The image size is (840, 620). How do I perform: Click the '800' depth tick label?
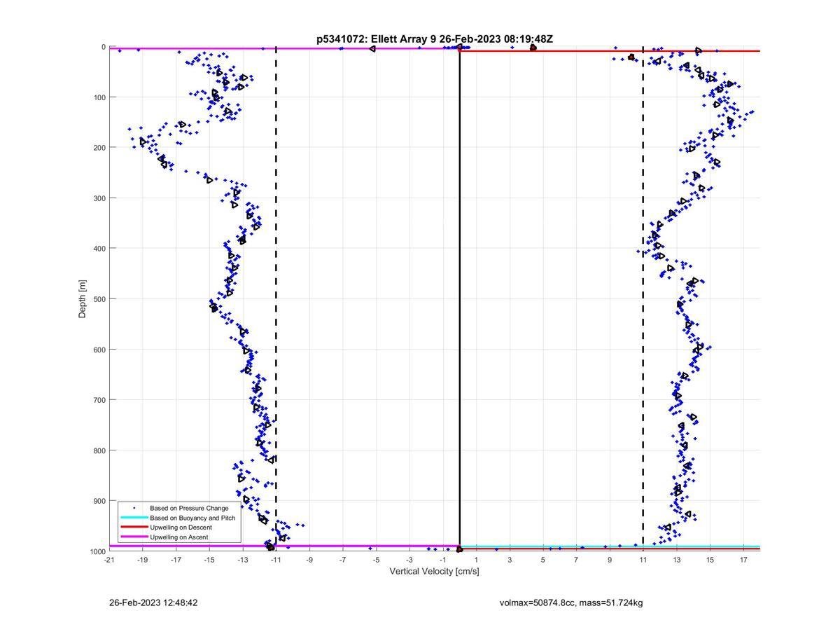(x=99, y=450)
